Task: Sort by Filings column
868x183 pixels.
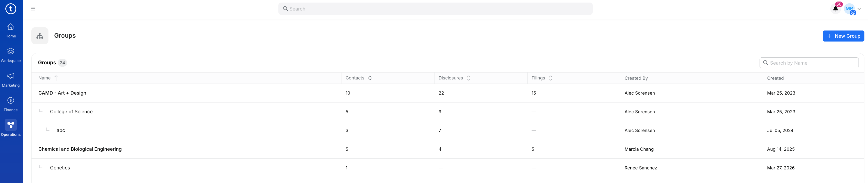Action: click(x=542, y=78)
